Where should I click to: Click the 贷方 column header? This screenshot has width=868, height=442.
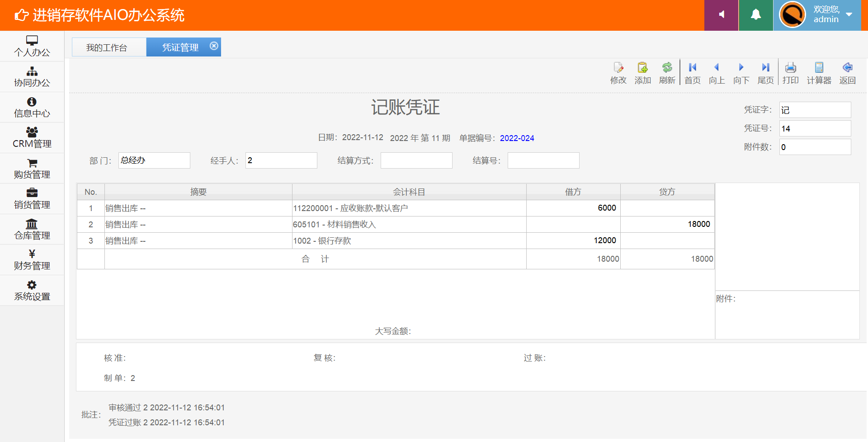(667, 192)
